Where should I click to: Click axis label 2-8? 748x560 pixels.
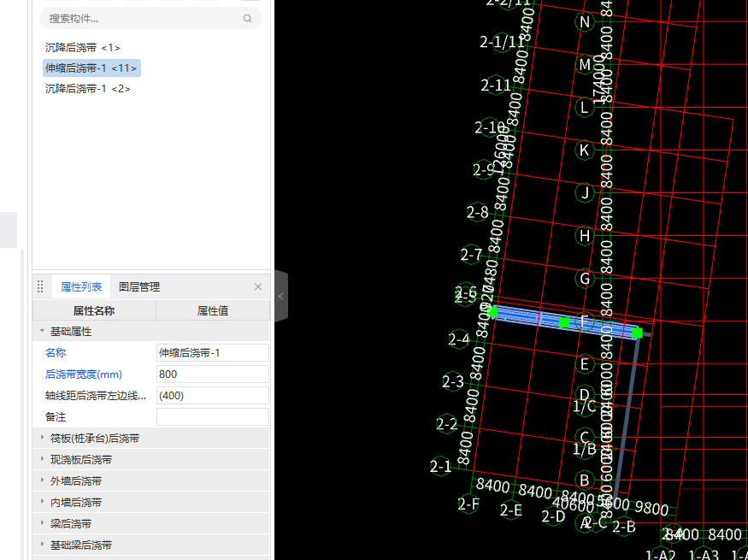pos(478,212)
